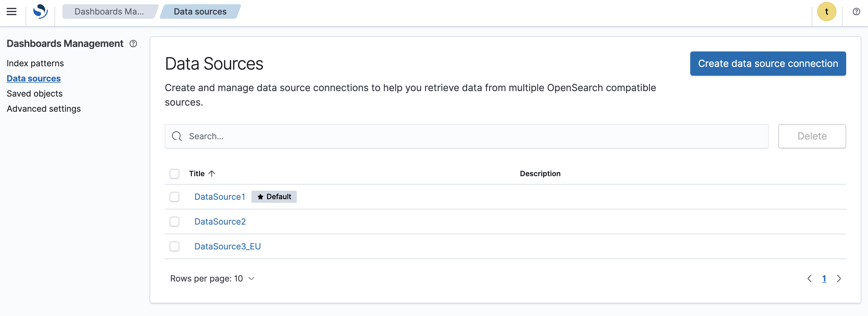
Task: Click inside the search input field
Action: pos(303,136)
